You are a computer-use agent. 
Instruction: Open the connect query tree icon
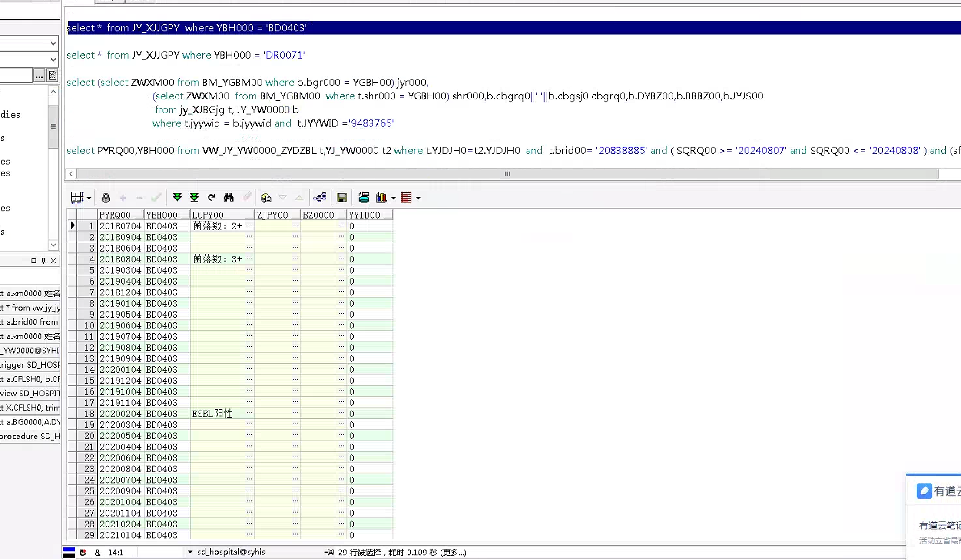point(319,198)
